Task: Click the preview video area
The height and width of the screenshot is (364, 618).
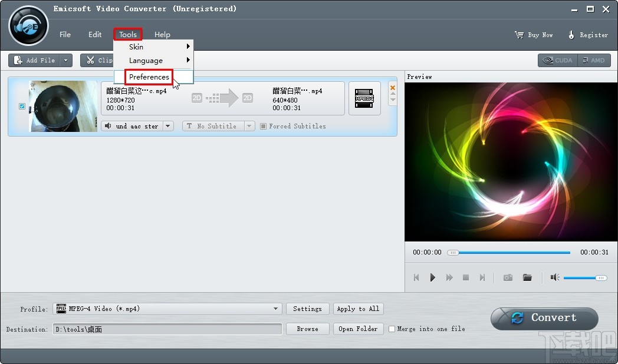Action: click(x=511, y=162)
